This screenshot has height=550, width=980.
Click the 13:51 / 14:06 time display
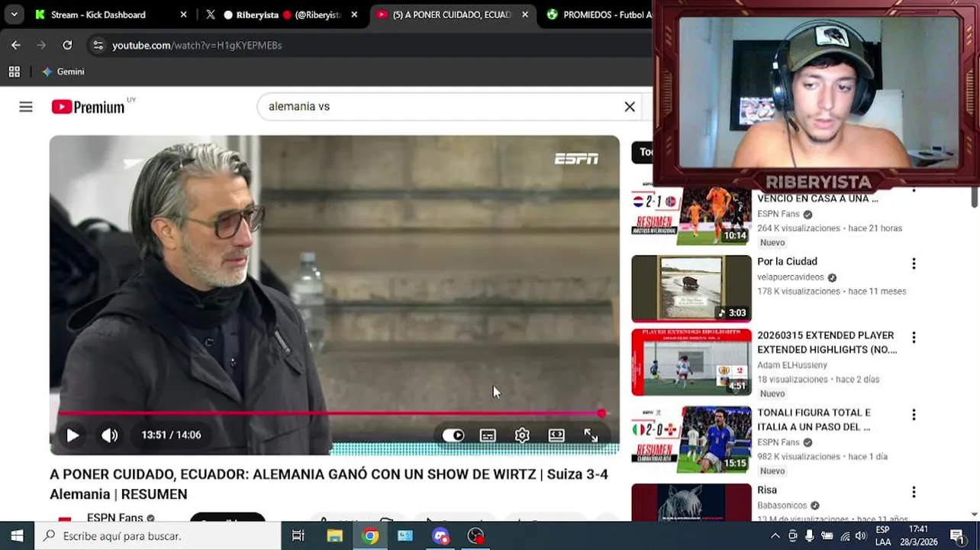[171, 435]
